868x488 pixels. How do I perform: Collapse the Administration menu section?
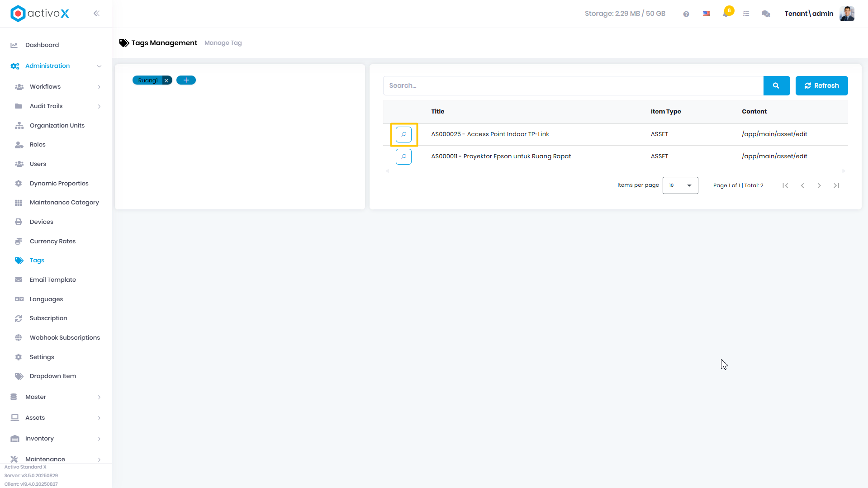tap(56, 66)
